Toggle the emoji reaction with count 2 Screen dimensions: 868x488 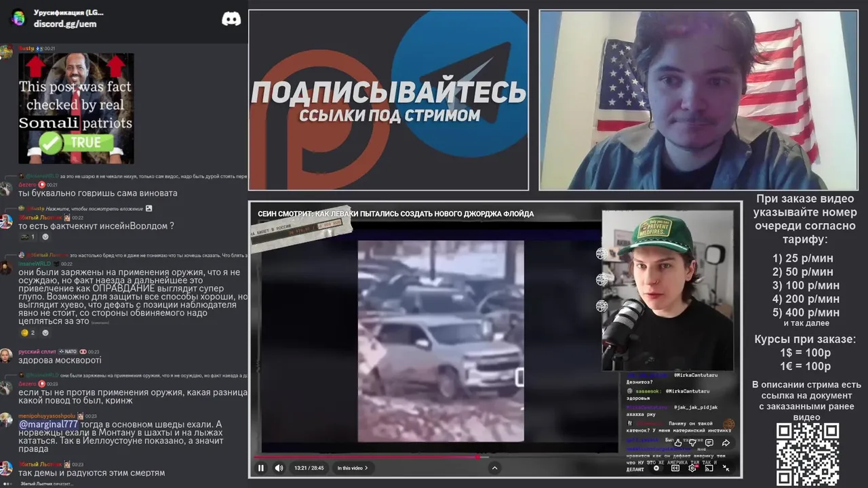point(28,333)
